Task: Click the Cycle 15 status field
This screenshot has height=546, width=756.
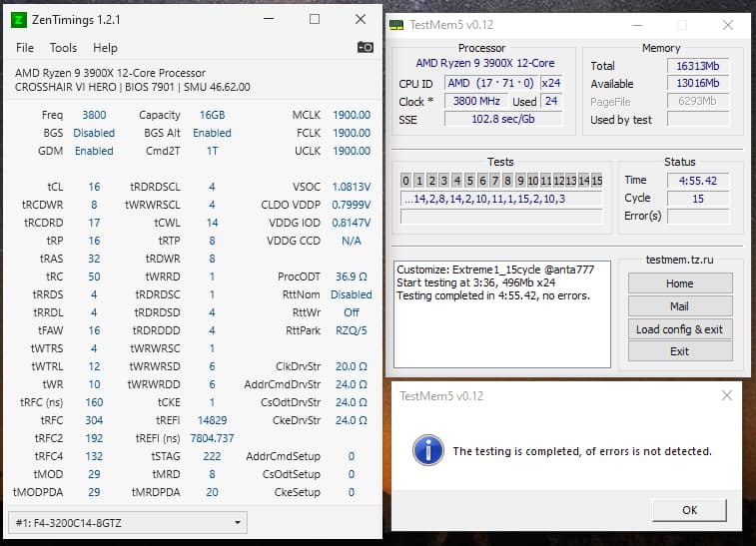Action: pos(698,199)
